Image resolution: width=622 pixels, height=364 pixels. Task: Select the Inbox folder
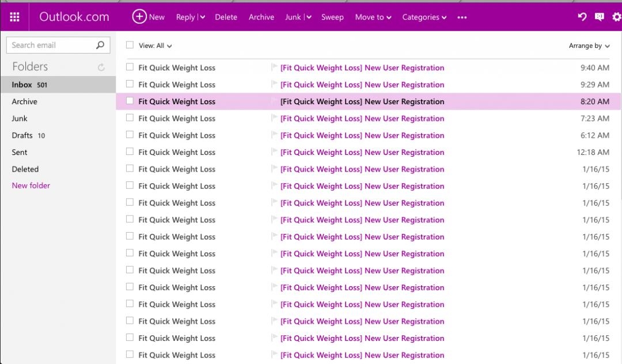(58, 85)
